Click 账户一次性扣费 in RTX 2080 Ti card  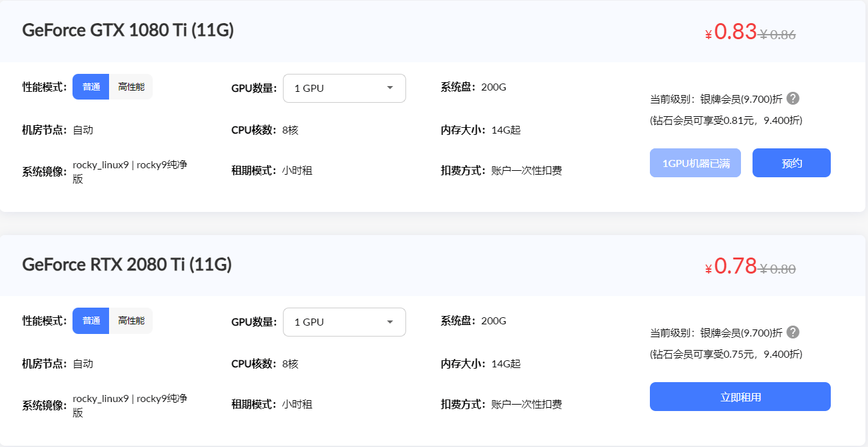(527, 404)
